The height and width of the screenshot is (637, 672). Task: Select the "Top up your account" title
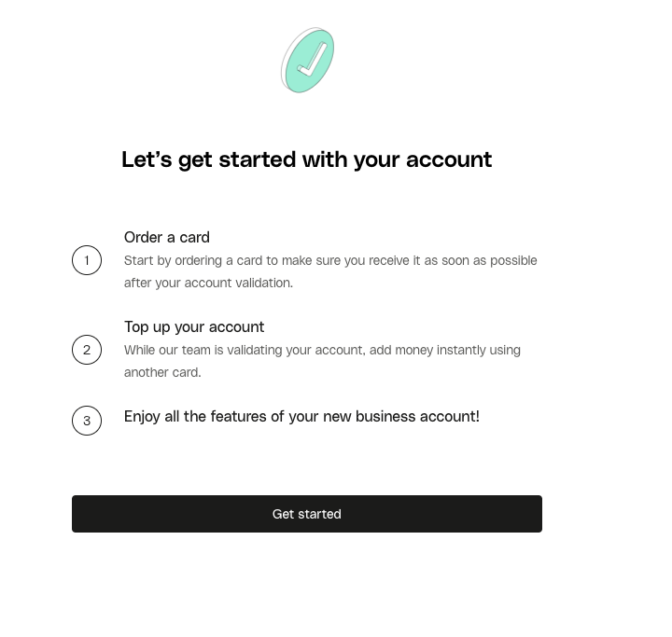[194, 327]
